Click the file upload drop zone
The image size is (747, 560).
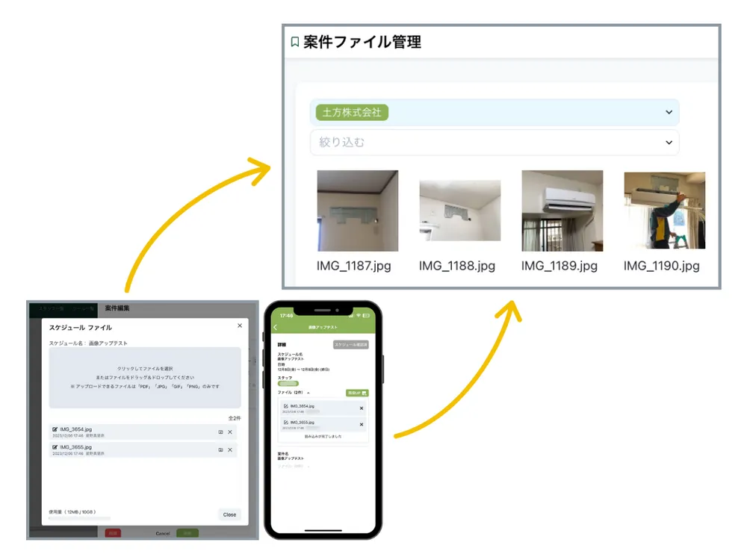pyautogui.click(x=145, y=378)
